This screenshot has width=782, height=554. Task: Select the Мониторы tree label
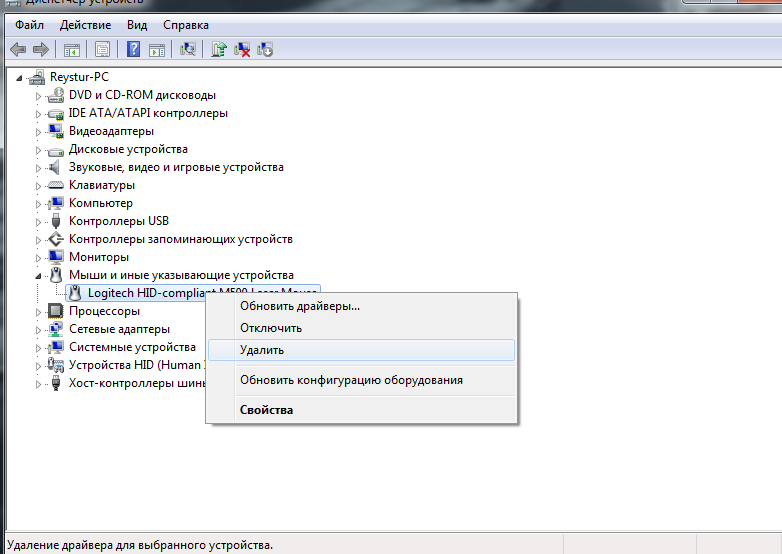(x=99, y=257)
